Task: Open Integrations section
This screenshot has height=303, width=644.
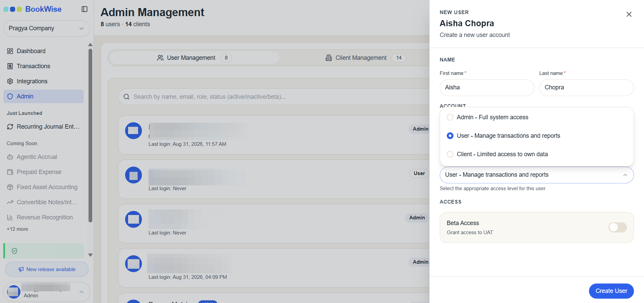Action: [44, 81]
